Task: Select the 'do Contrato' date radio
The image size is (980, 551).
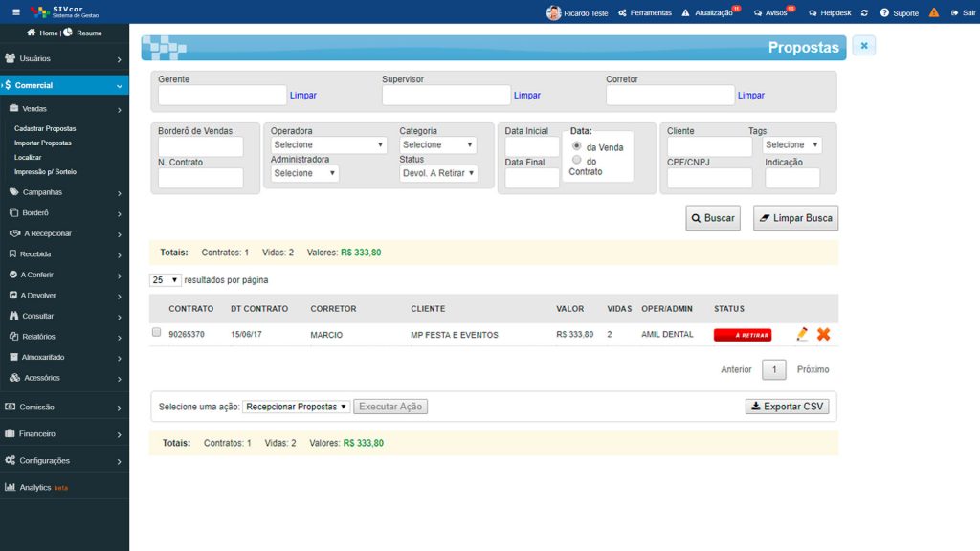Action: [577, 160]
